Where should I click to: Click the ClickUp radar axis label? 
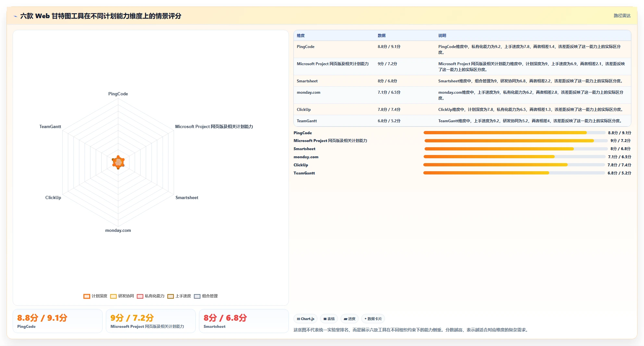pos(53,197)
